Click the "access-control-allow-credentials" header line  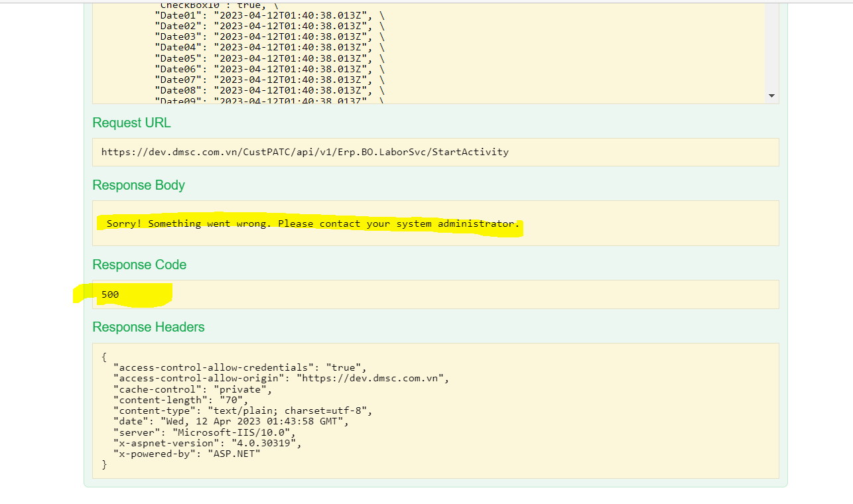[239, 367]
